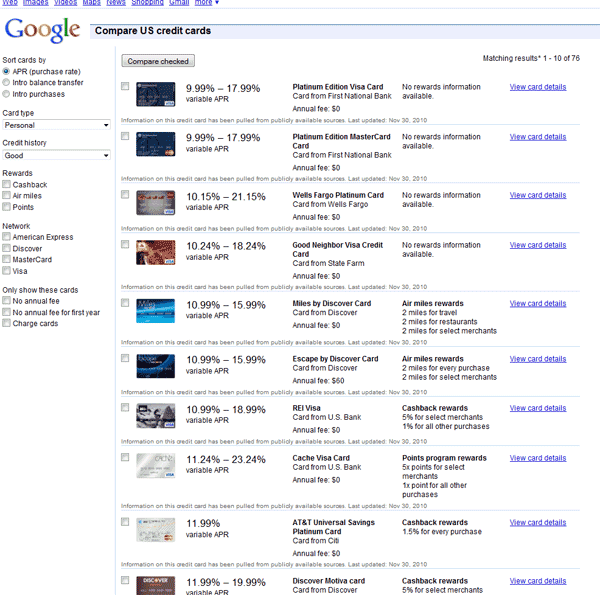This screenshot has width=600, height=595.
Task: Check compare box for Escape by Discover
Action: [125, 358]
